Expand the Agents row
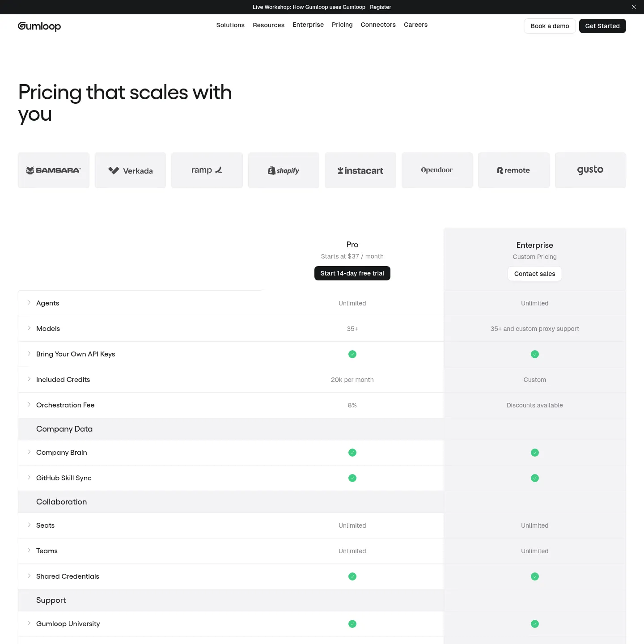Viewport: 644px width, 644px height. pos(29,303)
